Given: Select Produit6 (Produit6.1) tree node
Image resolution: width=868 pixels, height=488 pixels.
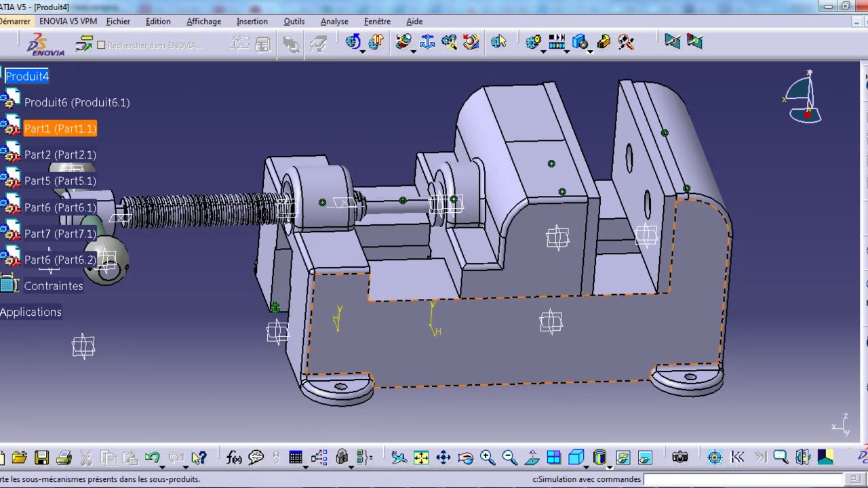Looking at the screenshot, I should 77,102.
